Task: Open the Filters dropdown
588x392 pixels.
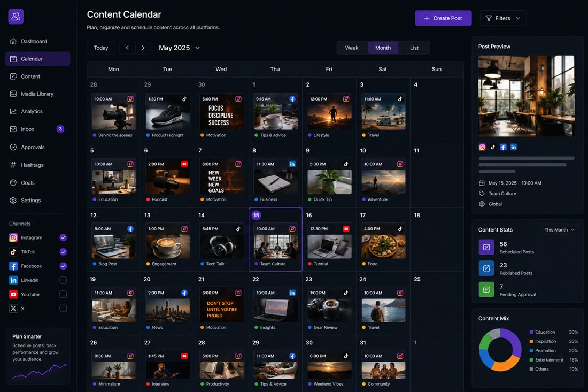Action: [x=503, y=18]
